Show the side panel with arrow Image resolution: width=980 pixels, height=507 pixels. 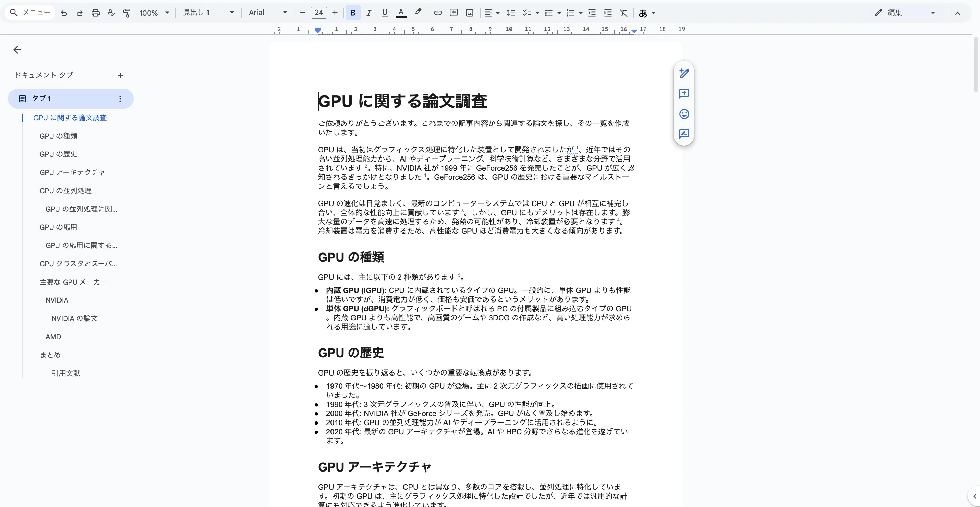coord(974,496)
